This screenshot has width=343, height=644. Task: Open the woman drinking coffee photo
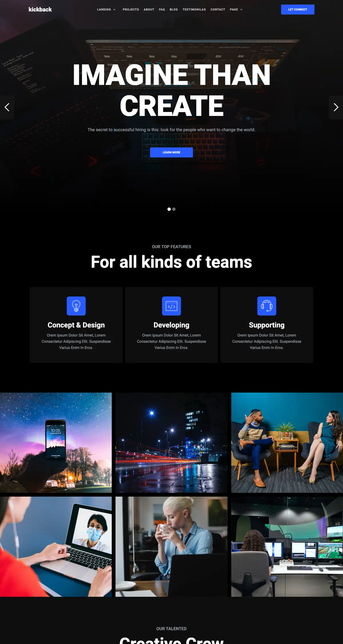tap(171, 547)
